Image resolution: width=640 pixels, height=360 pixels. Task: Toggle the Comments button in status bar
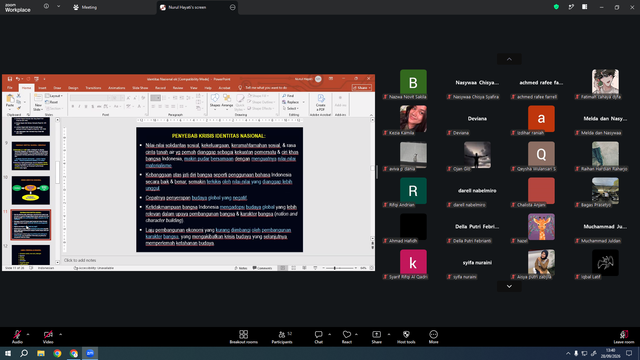pos(262,268)
